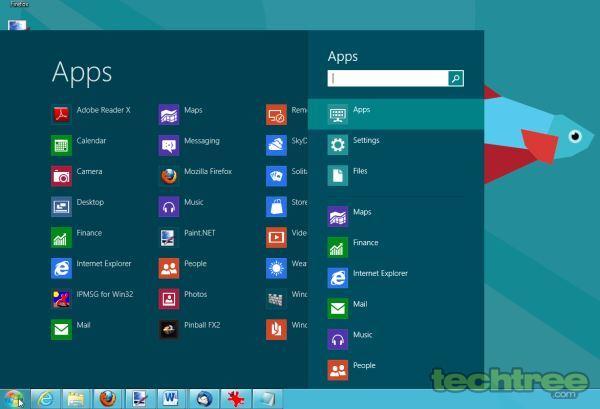Choose Music in the search pane list

coord(396,339)
